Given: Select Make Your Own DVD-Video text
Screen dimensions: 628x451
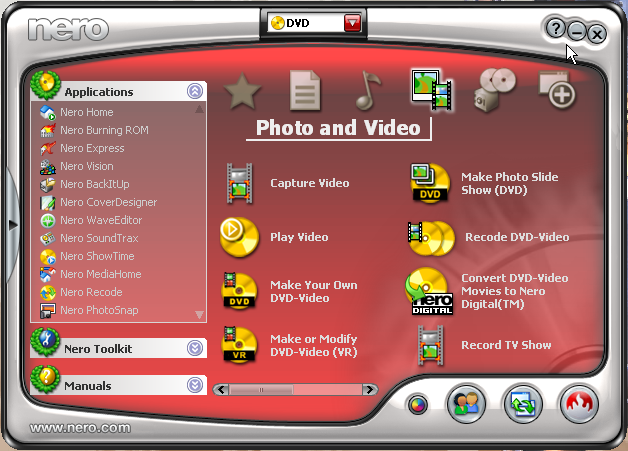Looking at the screenshot, I should (x=314, y=292).
